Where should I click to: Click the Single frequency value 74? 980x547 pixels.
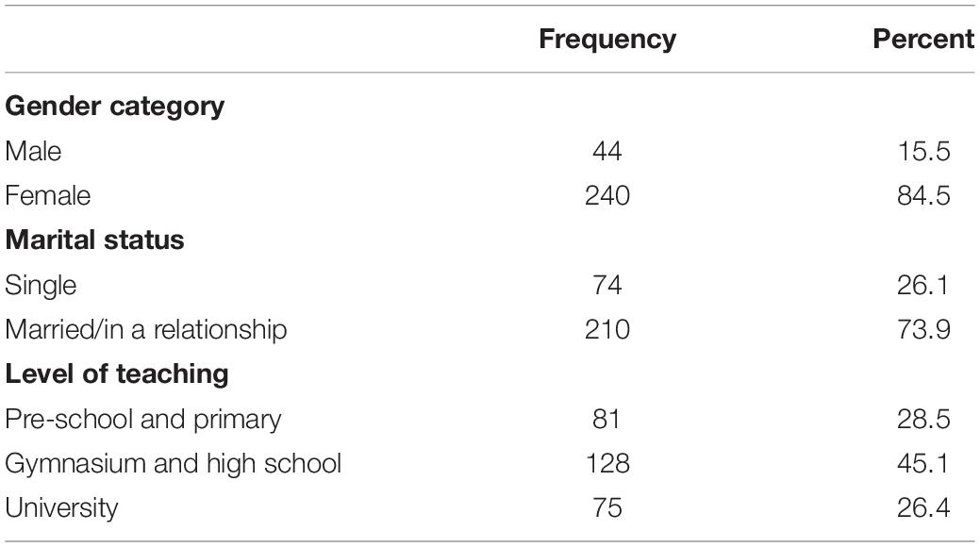606,285
